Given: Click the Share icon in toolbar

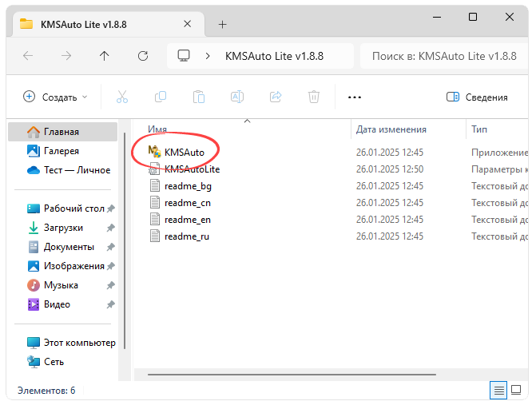Looking at the screenshot, I should click(276, 97).
